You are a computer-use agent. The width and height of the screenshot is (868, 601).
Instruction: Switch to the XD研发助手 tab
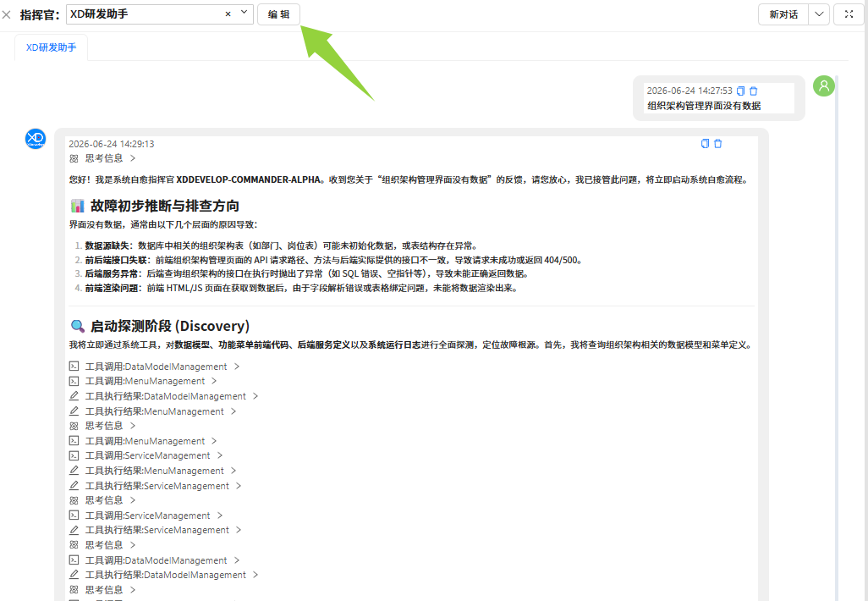(x=51, y=47)
